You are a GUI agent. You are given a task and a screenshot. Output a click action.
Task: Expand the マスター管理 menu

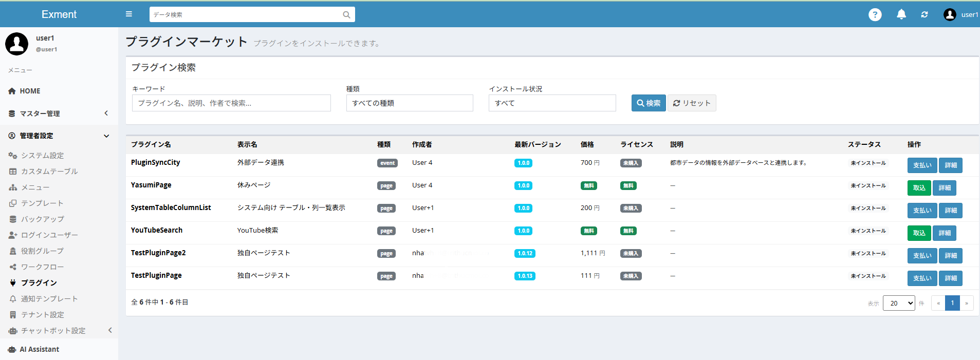(59, 113)
